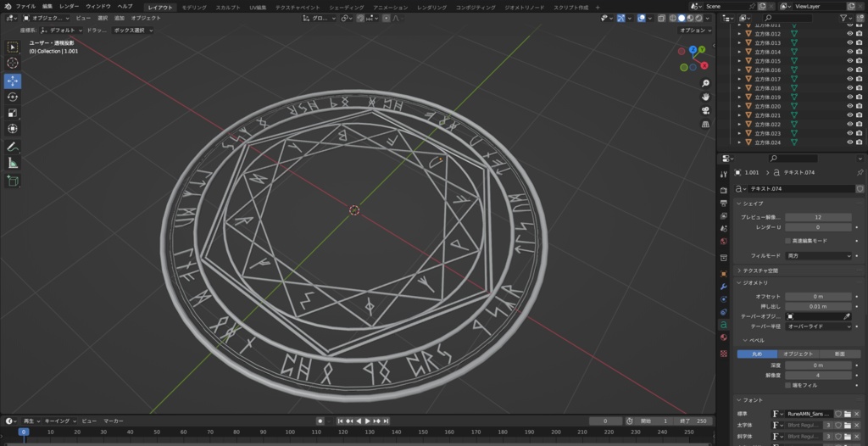The width and height of the screenshot is (868, 446).
Task: Adjust the 押し出し 0.01 m field
Action: click(818, 306)
